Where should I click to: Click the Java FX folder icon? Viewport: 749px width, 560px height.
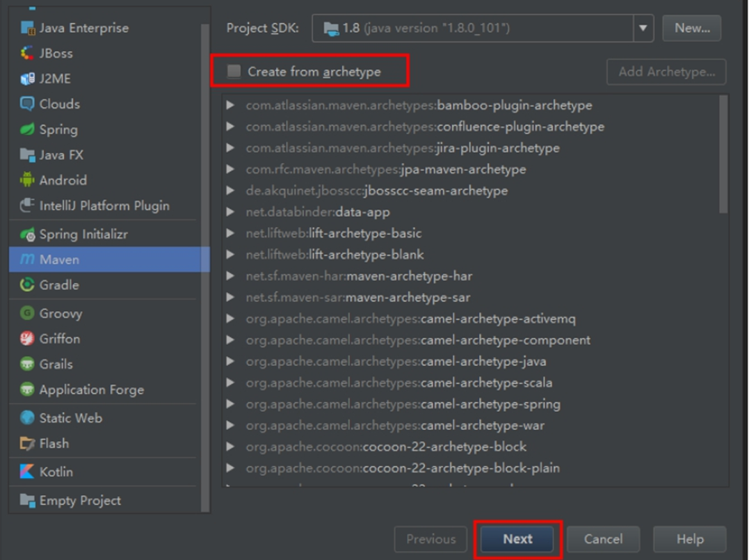pos(27,155)
